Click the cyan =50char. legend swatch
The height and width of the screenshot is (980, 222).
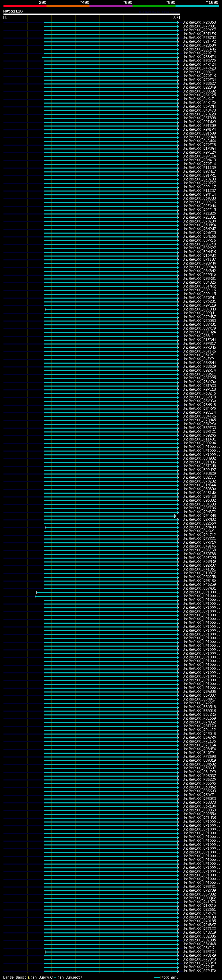click(x=157, y=977)
